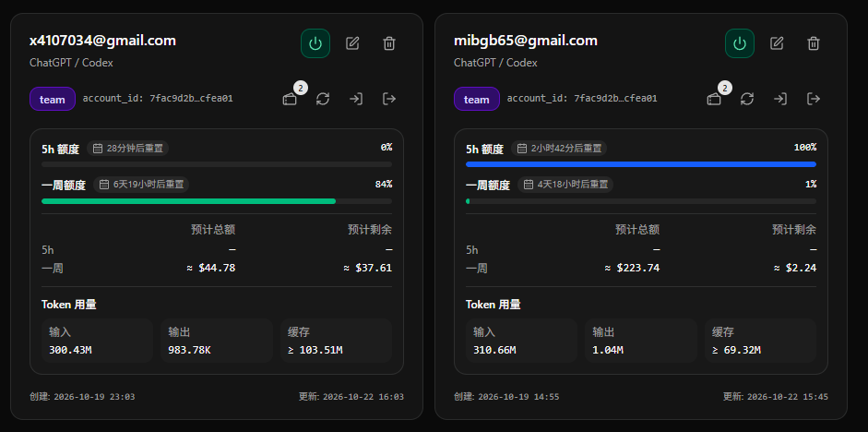Click Token 用量 heading on mibgb65 card
The height and width of the screenshot is (432, 868).
(493, 305)
